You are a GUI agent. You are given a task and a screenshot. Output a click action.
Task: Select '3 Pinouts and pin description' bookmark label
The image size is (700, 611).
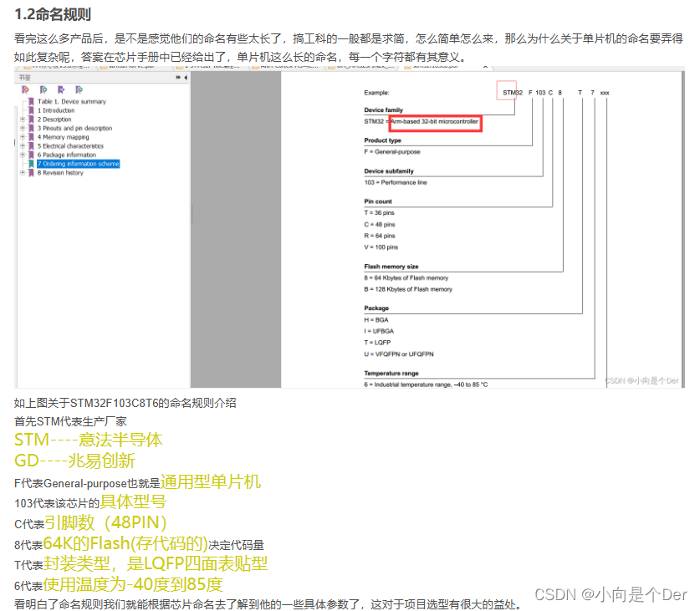[74, 128]
